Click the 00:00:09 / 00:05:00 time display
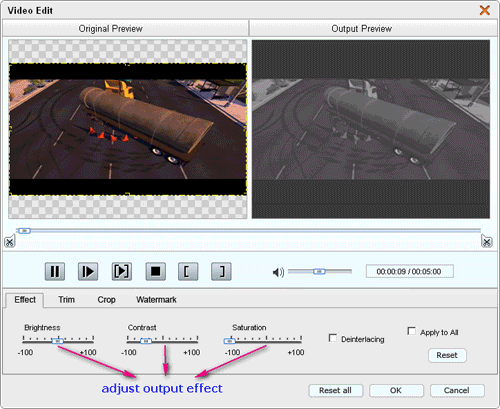 [409, 271]
